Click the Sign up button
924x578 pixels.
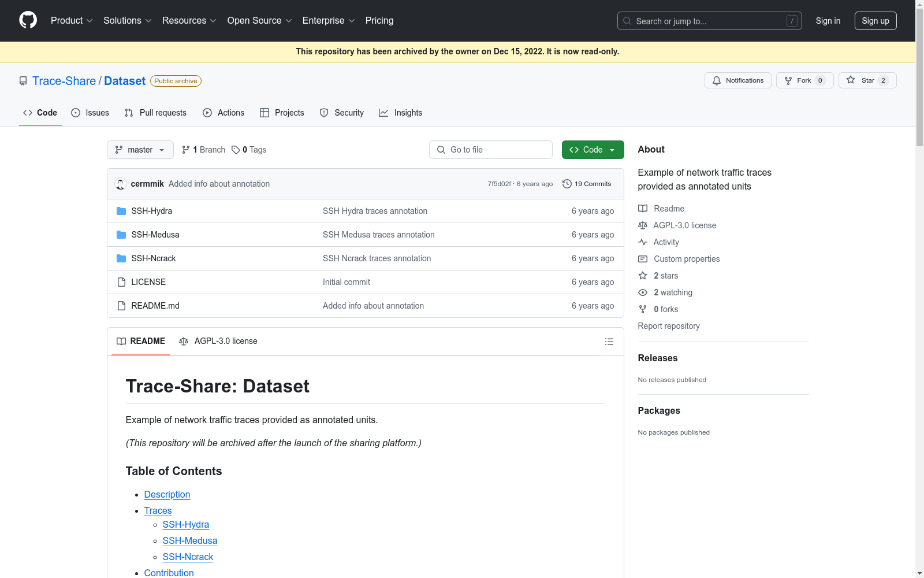pyautogui.click(x=875, y=21)
